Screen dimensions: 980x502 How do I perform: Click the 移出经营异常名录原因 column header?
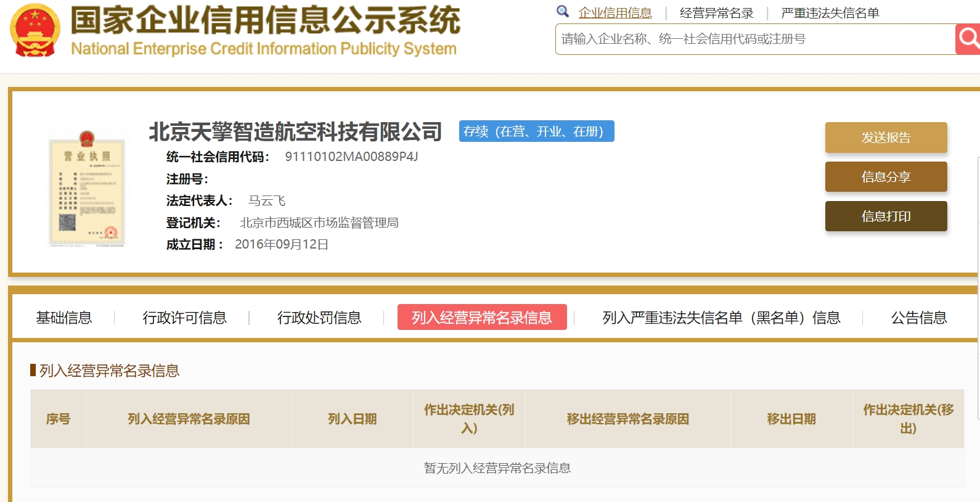click(x=628, y=419)
